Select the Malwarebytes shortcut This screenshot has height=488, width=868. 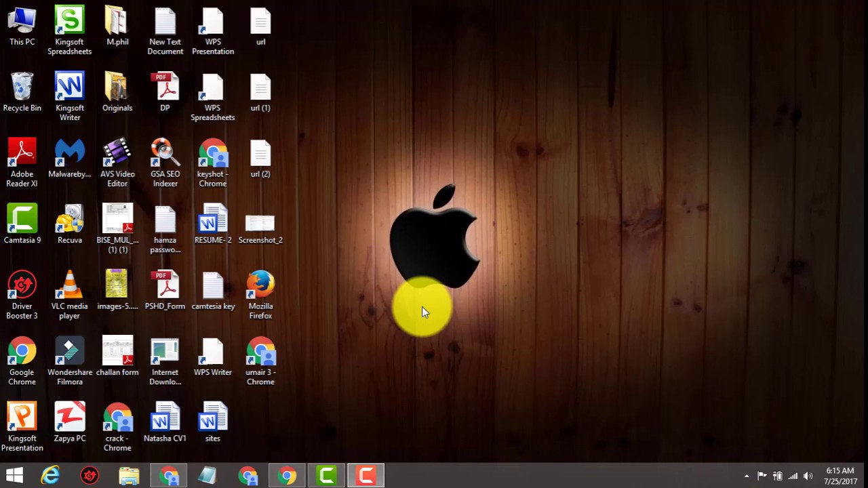tap(69, 159)
